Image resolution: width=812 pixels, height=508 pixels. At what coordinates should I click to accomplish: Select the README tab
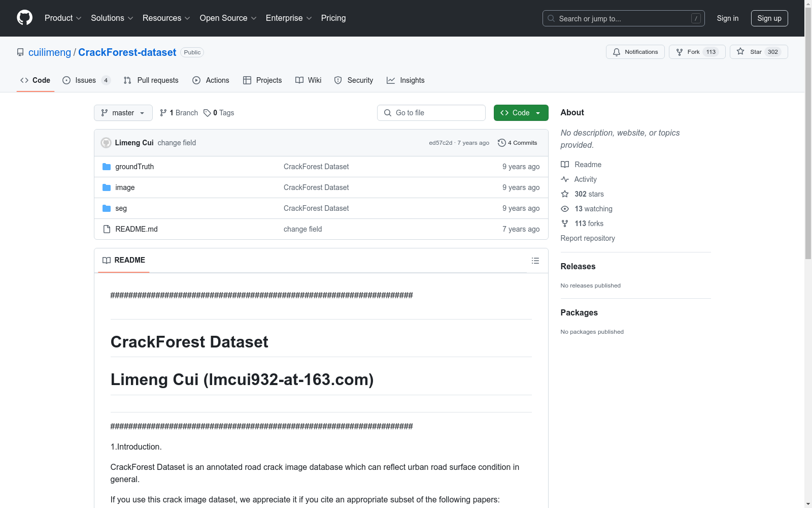tap(124, 260)
